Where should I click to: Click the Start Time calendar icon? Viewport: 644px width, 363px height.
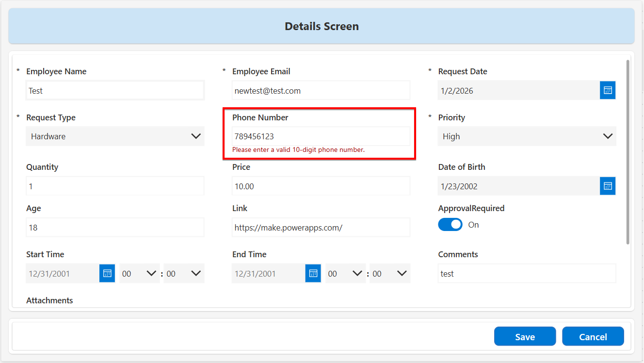(x=107, y=273)
